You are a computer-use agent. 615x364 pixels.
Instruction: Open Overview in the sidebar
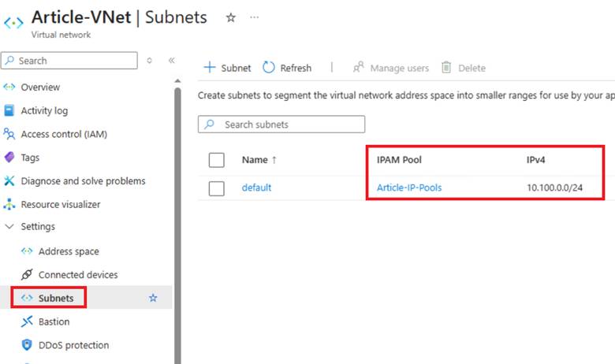[40, 87]
